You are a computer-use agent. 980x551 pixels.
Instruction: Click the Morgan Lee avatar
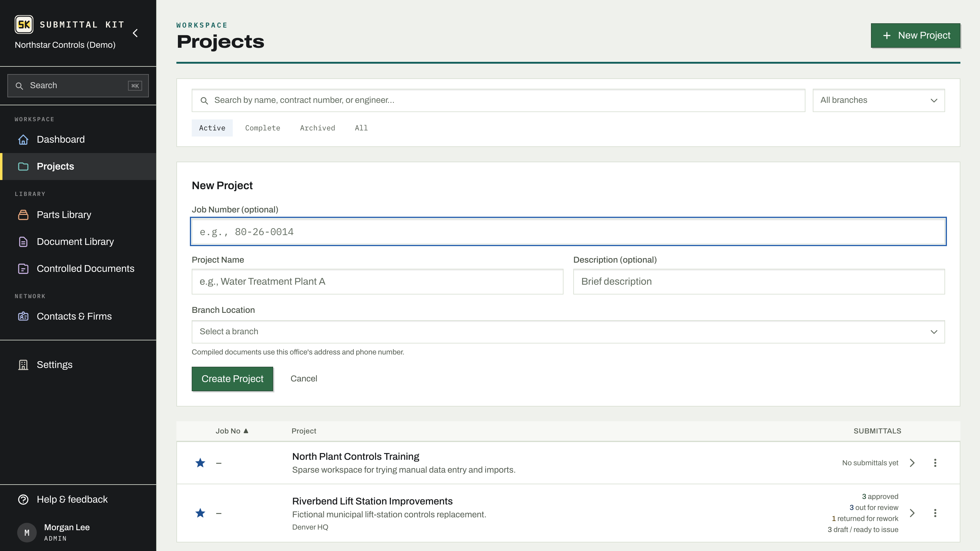coord(27,532)
